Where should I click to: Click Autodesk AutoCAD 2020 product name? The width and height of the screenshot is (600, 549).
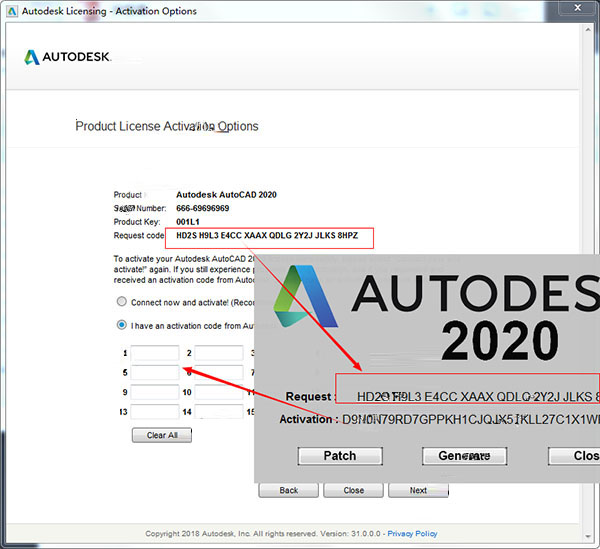click(226, 195)
